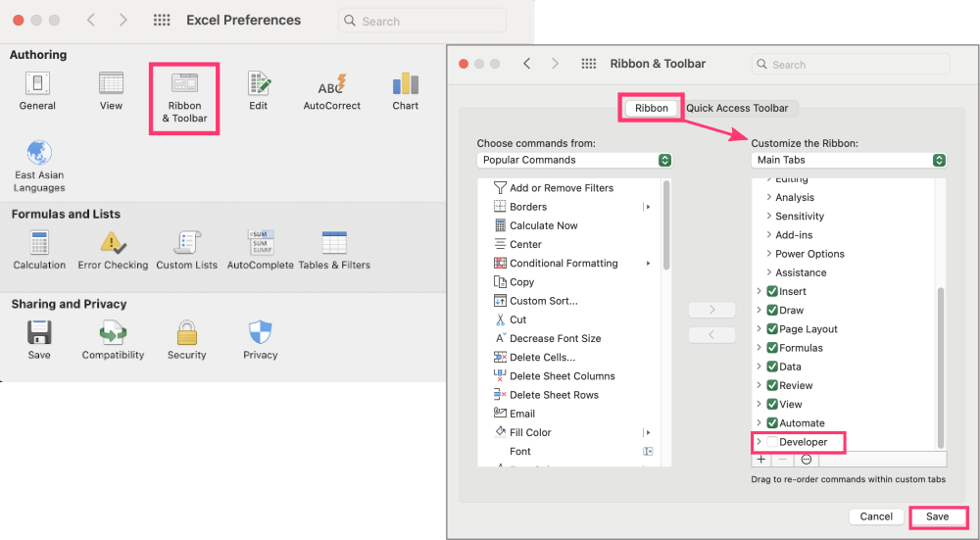Uncheck the Draw tab checkbox
The height and width of the screenshot is (540, 980).
pos(772,310)
